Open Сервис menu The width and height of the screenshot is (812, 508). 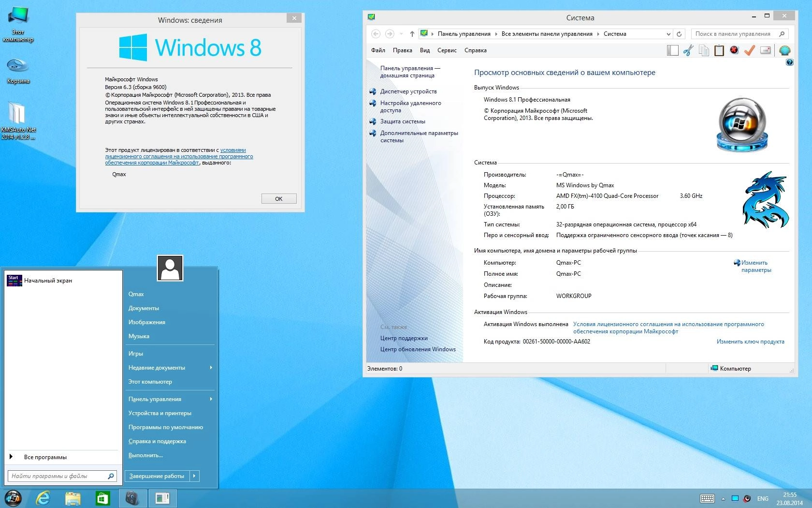[447, 50]
